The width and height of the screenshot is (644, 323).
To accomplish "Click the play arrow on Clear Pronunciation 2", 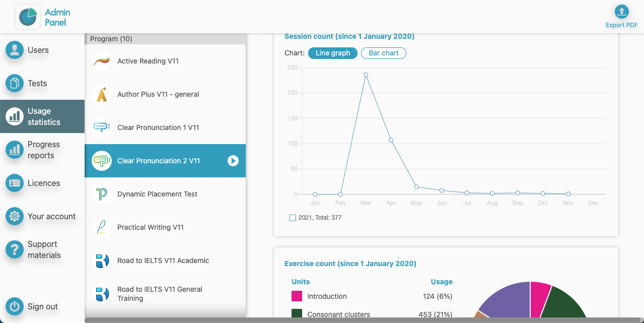I will tap(233, 161).
